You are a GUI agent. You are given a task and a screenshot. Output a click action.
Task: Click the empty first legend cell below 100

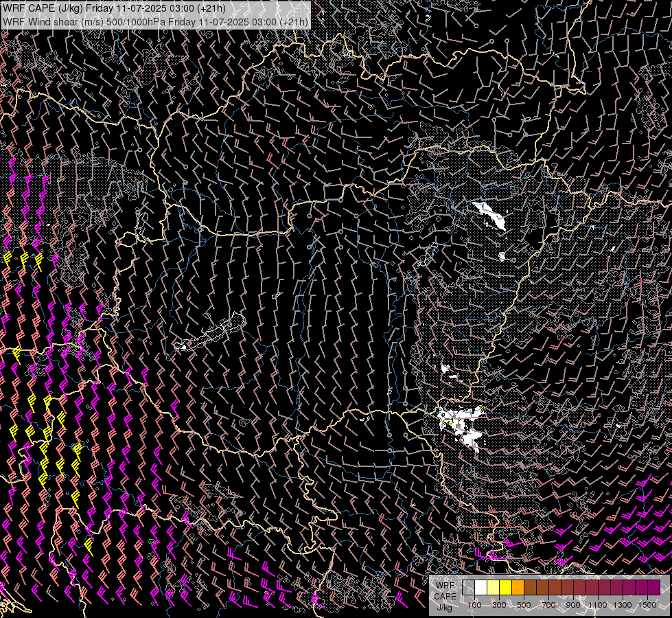468,587
